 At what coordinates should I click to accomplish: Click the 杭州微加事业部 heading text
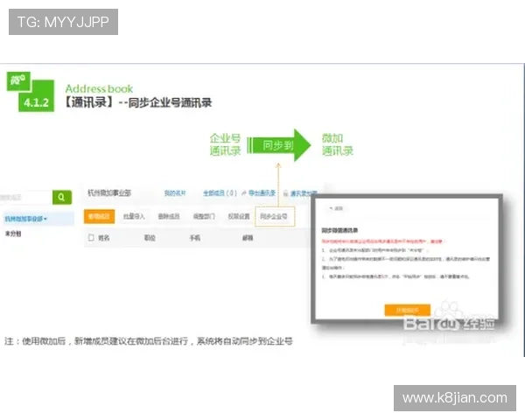click(x=109, y=193)
